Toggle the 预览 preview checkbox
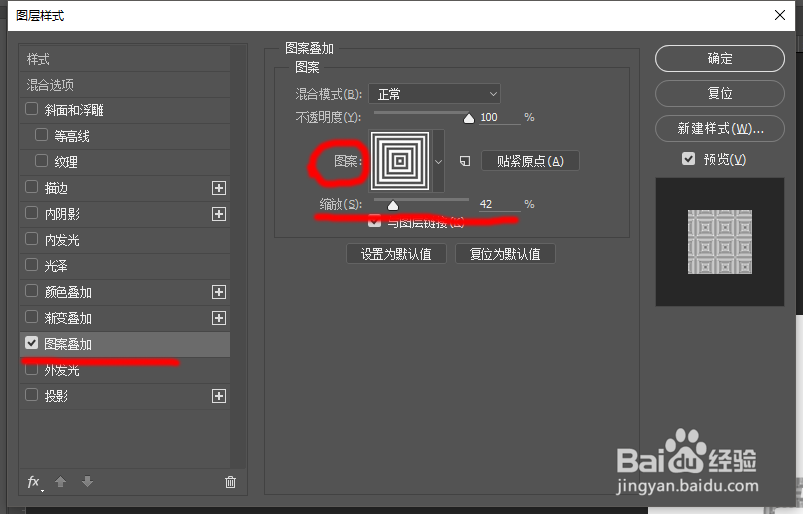 coord(688,159)
